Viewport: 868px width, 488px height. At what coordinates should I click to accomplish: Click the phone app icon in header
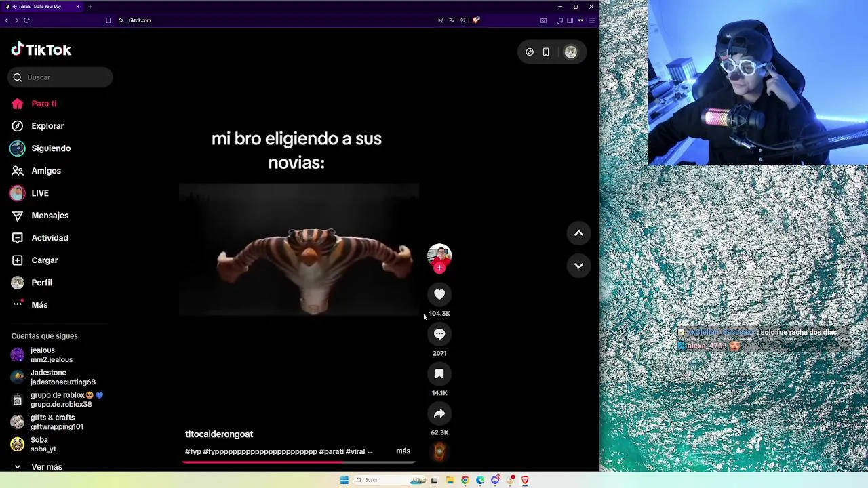(546, 52)
